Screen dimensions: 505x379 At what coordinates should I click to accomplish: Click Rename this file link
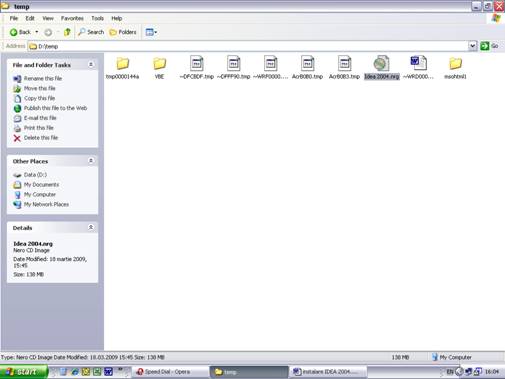43,78
